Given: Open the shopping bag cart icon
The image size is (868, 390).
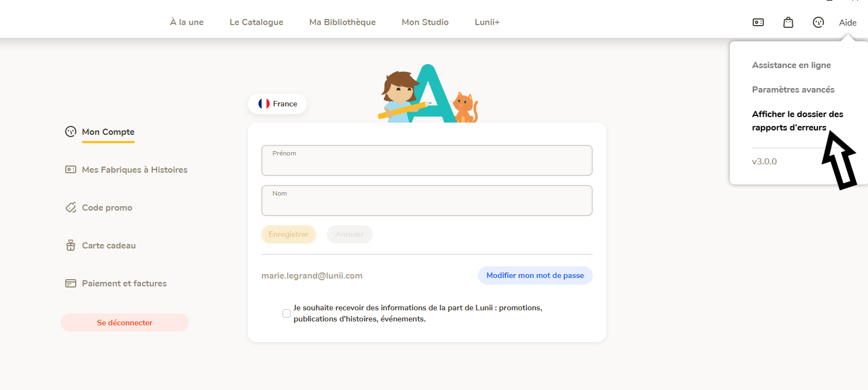Looking at the screenshot, I should click(788, 22).
